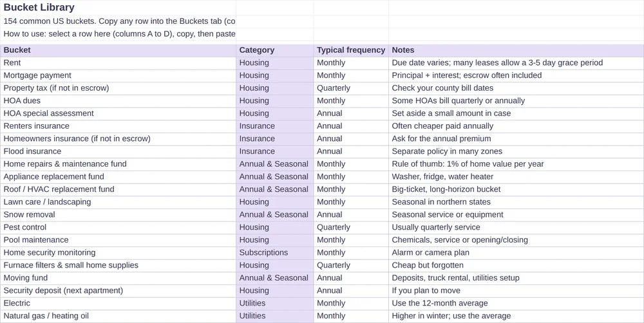The height and width of the screenshot is (323, 644).
Task: Click 'Monthly' frequency in Mortgage payment row
Action: pos(351,75)
